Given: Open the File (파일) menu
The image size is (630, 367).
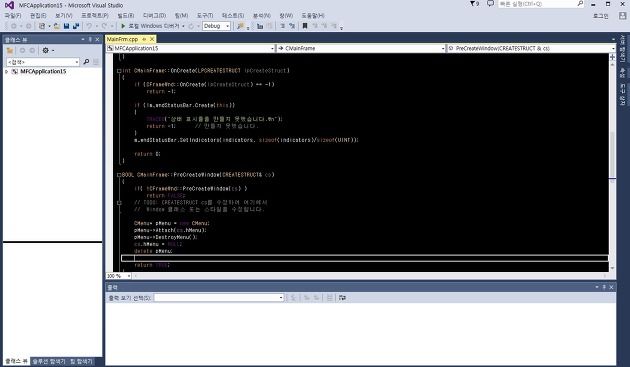Looking at the screenshot, I should 12,16.
